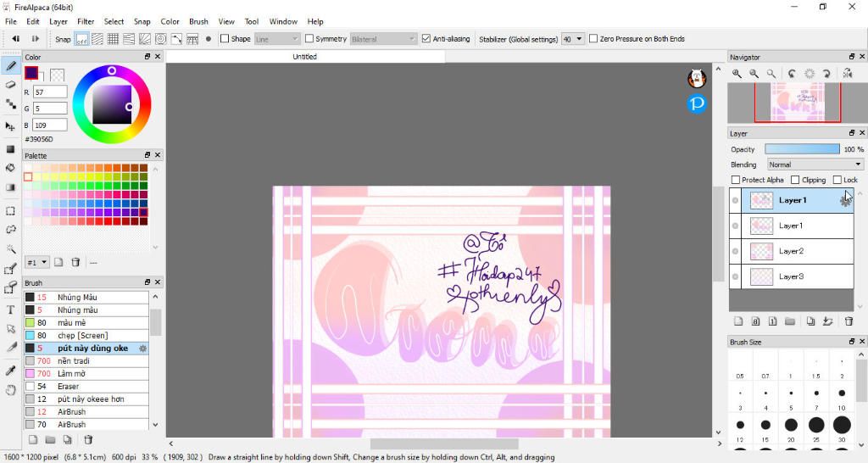The image size is (868, 463).
Task: Select the Bucket fill tool
Action: click(x=10, y=168)
